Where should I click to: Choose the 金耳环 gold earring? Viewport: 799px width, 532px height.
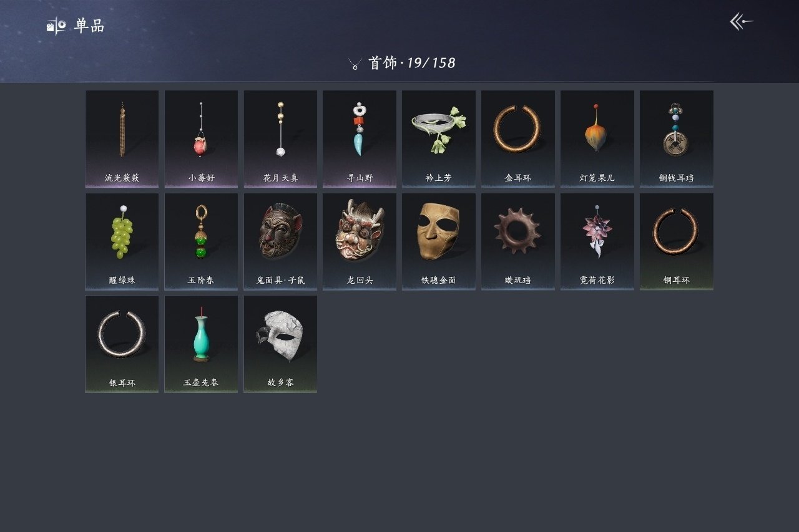click(x=518, y=138)
